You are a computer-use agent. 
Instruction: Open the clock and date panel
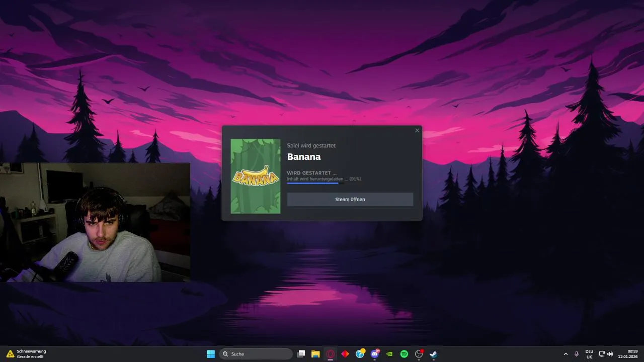(x=628, y=354)
